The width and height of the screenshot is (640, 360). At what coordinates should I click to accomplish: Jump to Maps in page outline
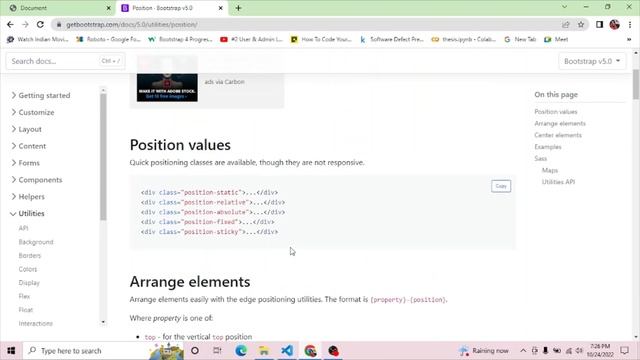pos(549,170)
